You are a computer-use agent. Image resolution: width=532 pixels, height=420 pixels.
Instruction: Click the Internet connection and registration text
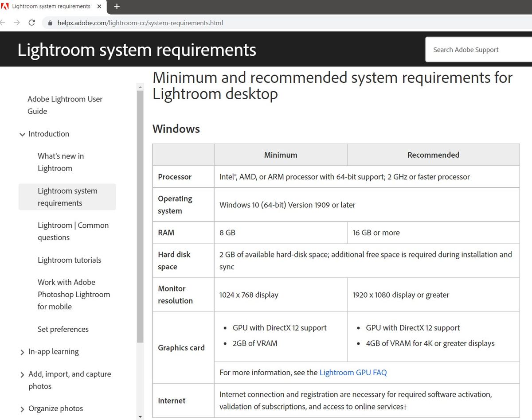356,401
